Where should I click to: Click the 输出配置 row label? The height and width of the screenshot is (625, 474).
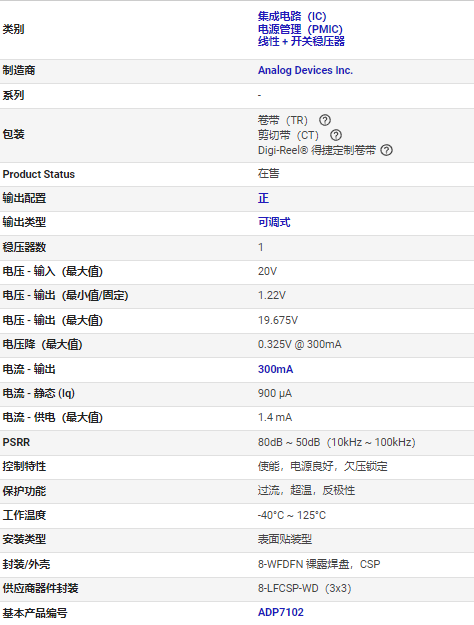[24, 198]
